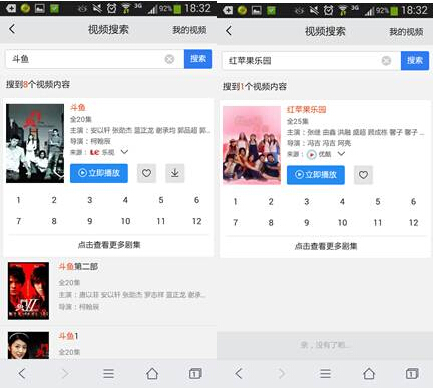The width and height of the screenshot is (433, 388).
Task: Select episode 7 of 红苹果乐园
Action: click(x=235, y=223)
